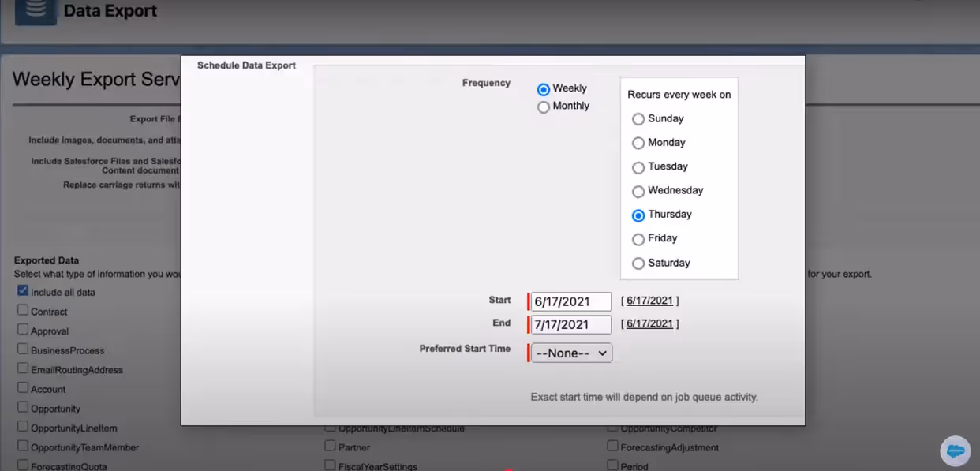Check the OpportunityTeamMember checkbox

click(23, 447)
